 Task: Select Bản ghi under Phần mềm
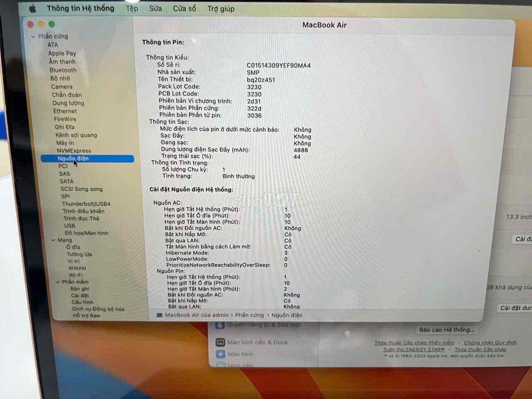[79, 289]
